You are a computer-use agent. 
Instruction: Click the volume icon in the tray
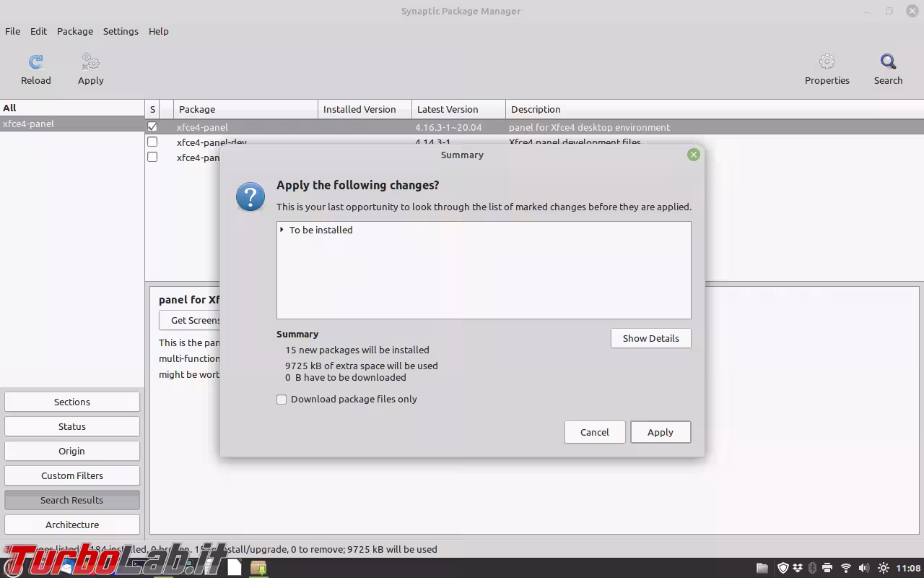coord(863,568)
